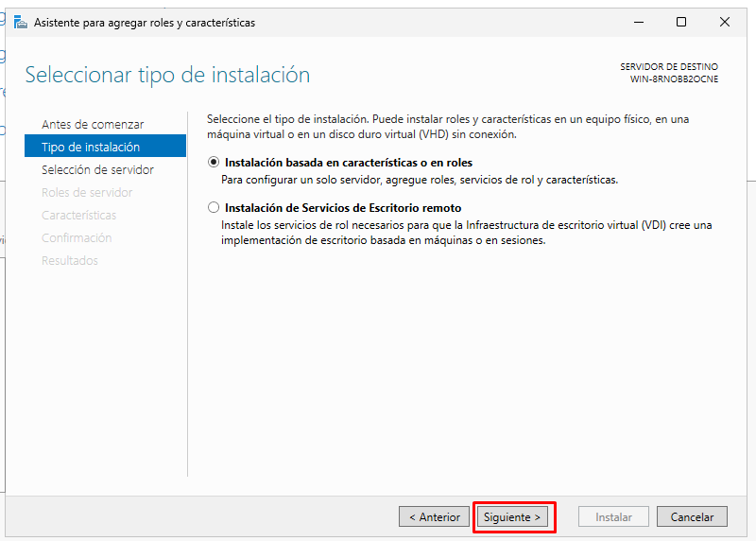Click the Instalación basada en características label

[x=349, y=163]
